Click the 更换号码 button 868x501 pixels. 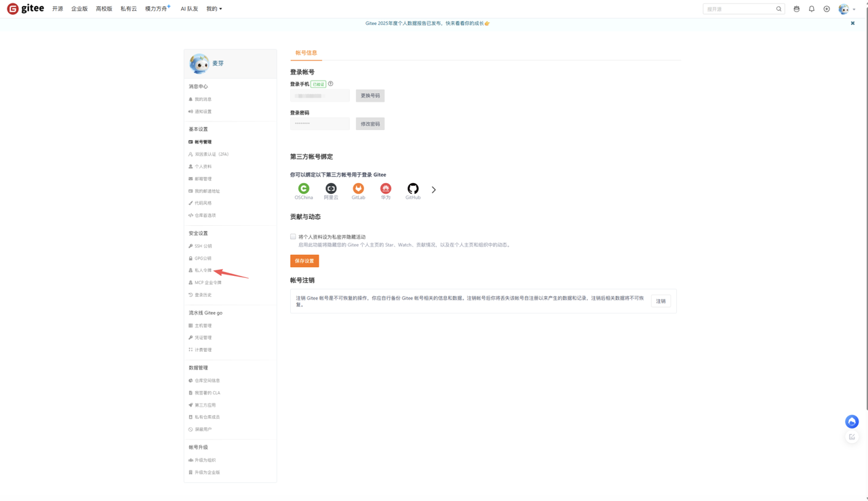(370, 96)
